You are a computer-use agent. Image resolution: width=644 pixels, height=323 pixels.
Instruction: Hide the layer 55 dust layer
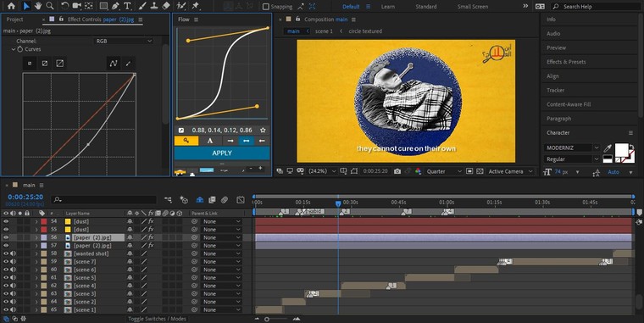point(6,229)
